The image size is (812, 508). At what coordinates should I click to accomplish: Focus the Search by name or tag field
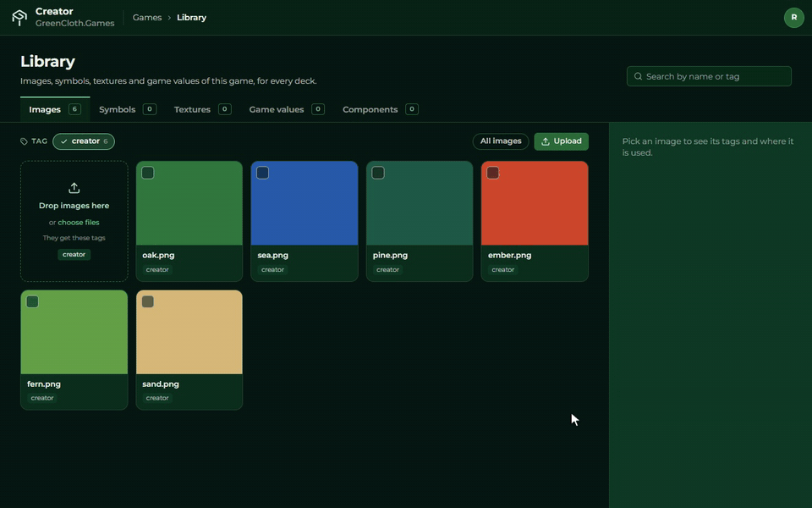tap(709, 76)
